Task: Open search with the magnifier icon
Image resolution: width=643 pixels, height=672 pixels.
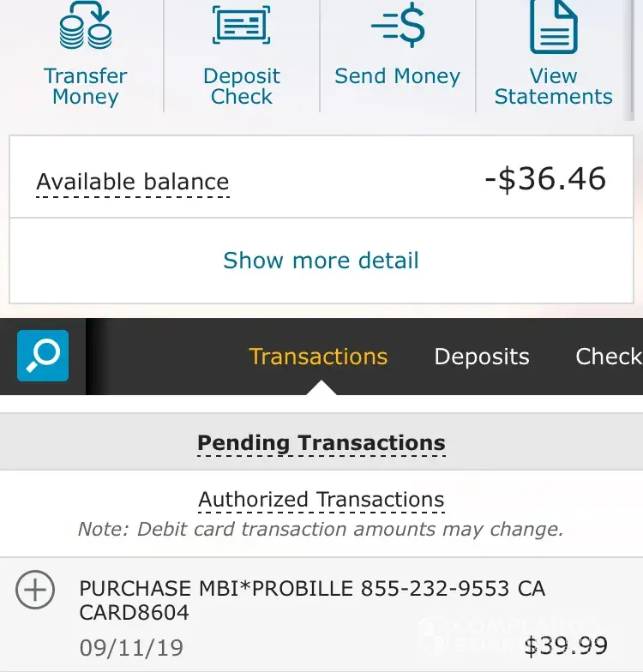Action: pos(43,356)
